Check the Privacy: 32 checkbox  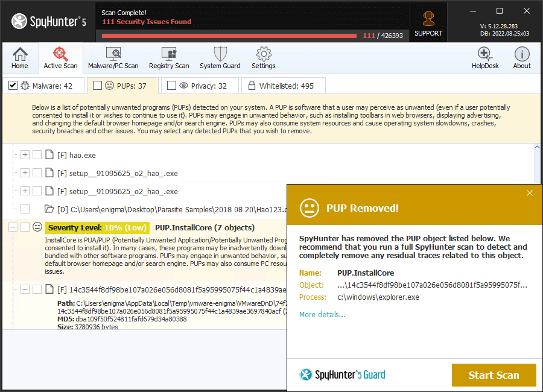[171, 86]
